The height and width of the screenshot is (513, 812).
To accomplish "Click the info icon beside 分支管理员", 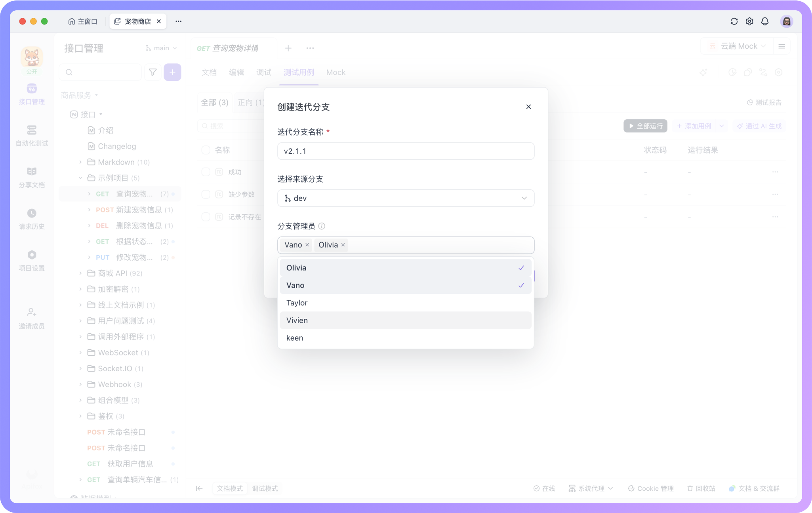I will pyautogui.click(x=322, y=226).
